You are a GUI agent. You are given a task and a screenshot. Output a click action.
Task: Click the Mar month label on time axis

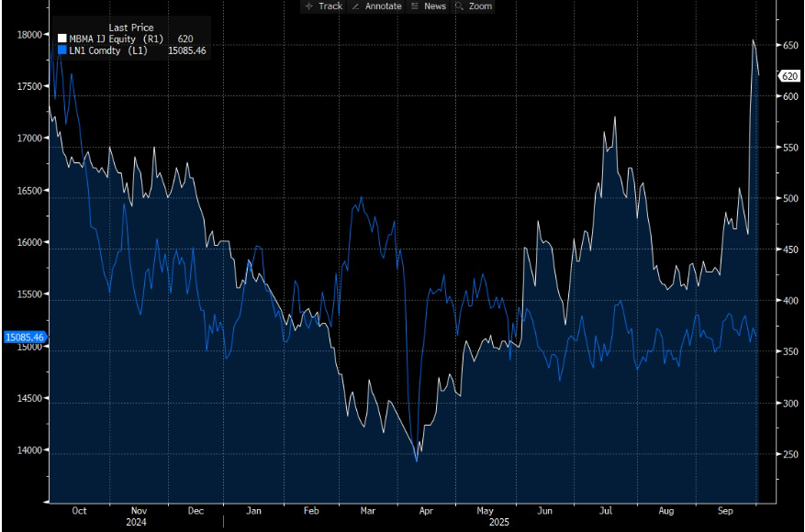(x=366, y=510)
